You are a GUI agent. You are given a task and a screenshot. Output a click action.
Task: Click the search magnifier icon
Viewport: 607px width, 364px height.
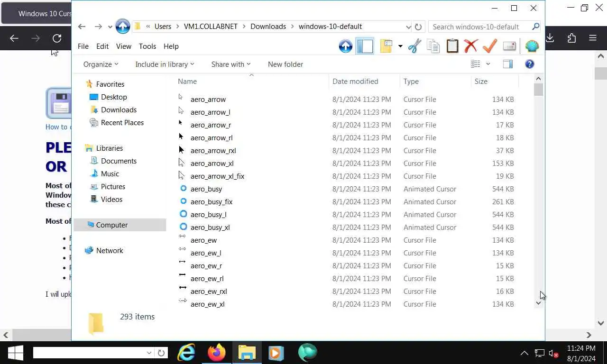pyautogui.click(x=536, y=27)
